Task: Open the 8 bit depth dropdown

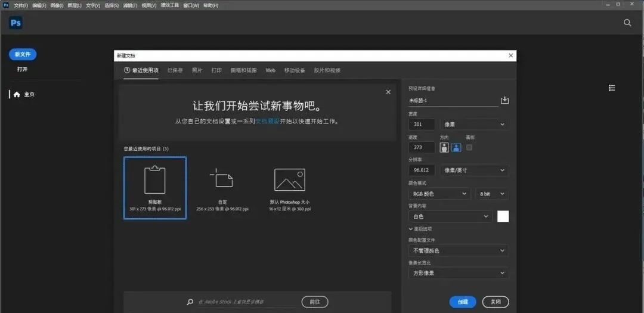Action: tap(492, 194)
